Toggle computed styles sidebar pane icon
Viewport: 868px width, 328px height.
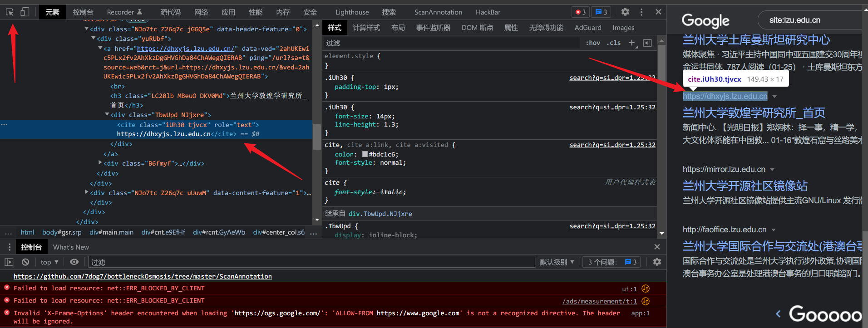(x=647, y=43)
